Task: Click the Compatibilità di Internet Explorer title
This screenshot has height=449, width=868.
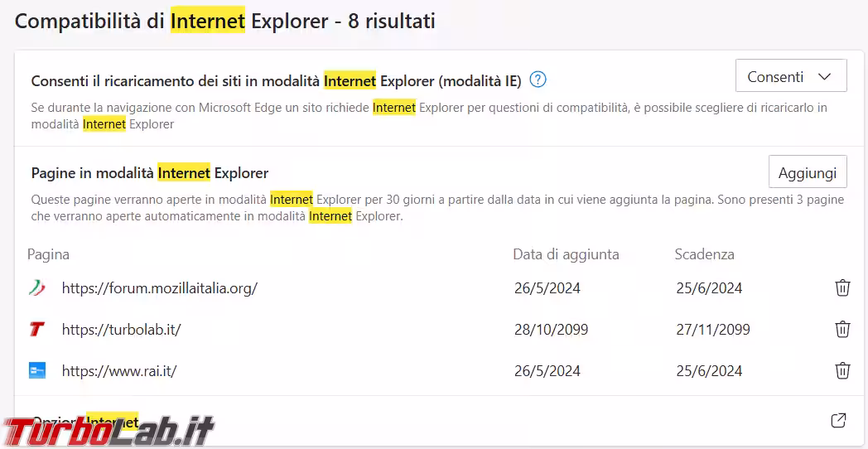Action: coord(224,21)
